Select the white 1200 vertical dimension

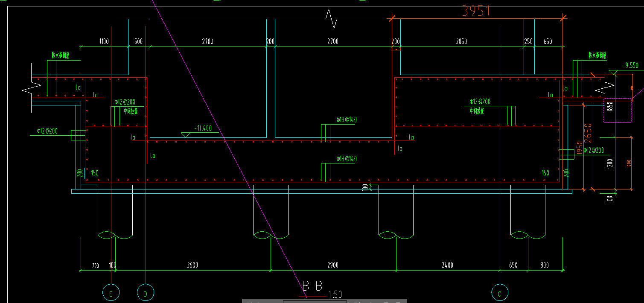[x=610, y=165]
